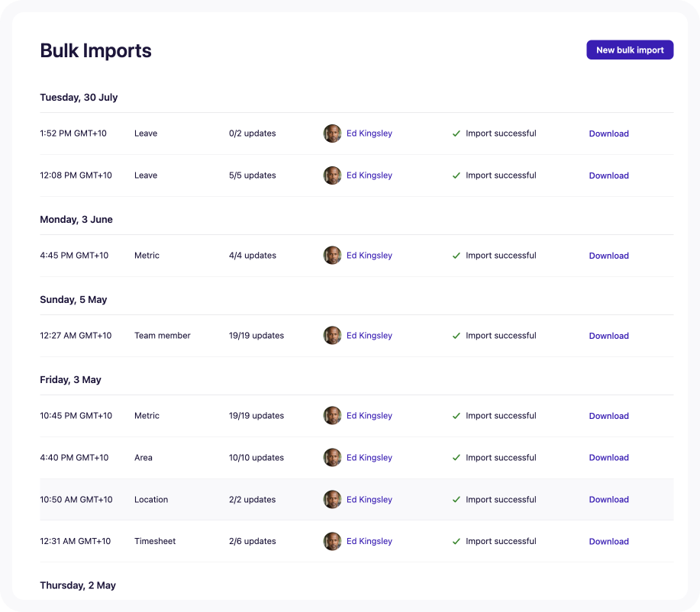Download the 1:52 PM Leave import file
This screenshot has width=700, height=612.
coord(608,134)
